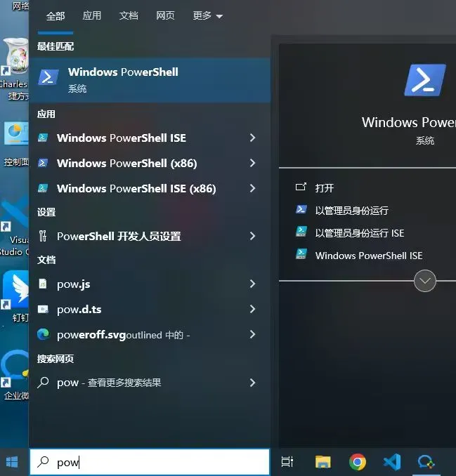Expand the pow web search result arrow
456x476 pixels.
(x=252, y=383)
